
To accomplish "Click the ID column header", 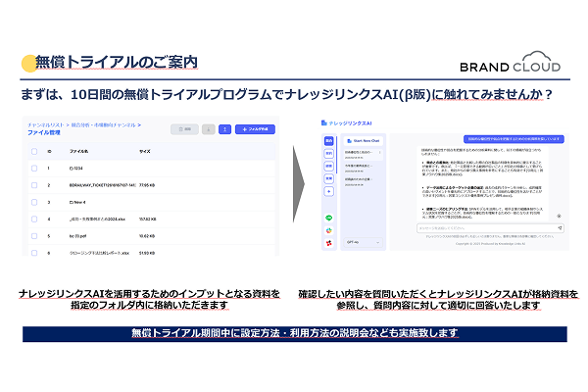I will [49, 151].
